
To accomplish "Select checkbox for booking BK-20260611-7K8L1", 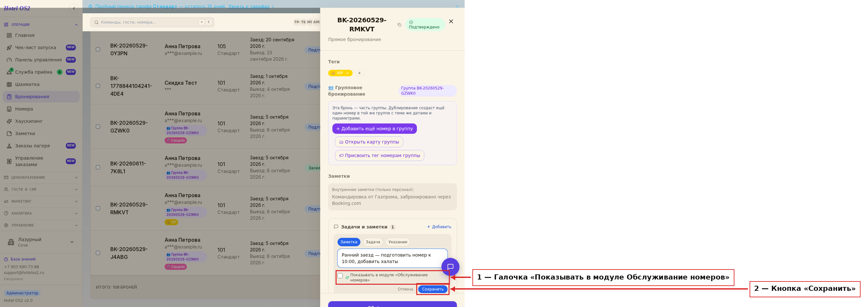I will [98, 167].
